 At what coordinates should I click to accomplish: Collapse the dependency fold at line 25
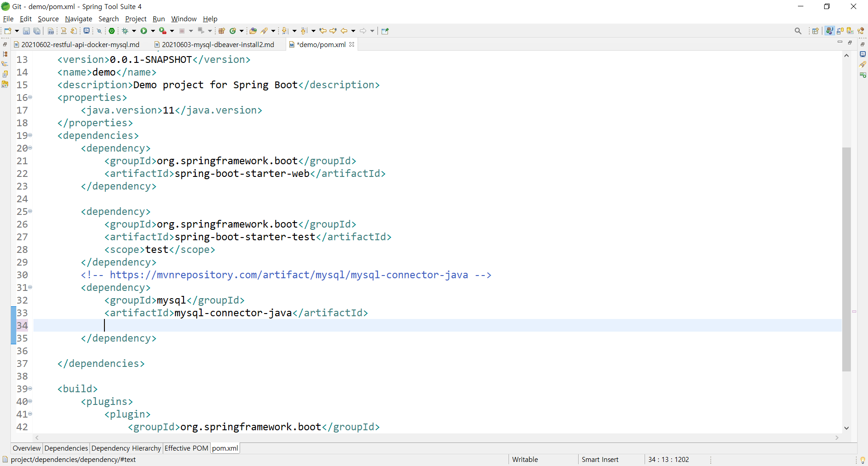tap(30, 211)
